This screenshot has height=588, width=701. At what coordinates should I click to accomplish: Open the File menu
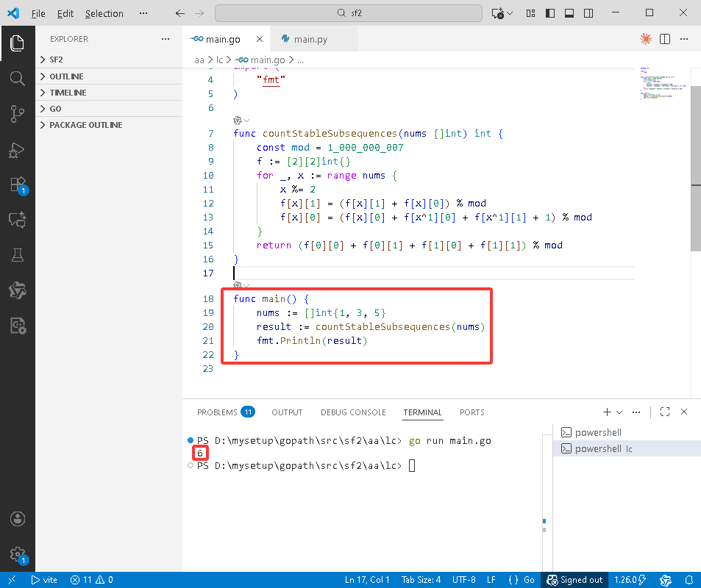pyautogui.click(x=38, y=13)
